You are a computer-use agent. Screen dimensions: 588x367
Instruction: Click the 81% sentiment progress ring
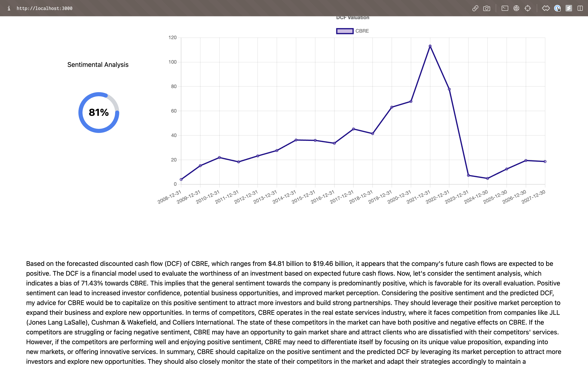coord(99,112)
